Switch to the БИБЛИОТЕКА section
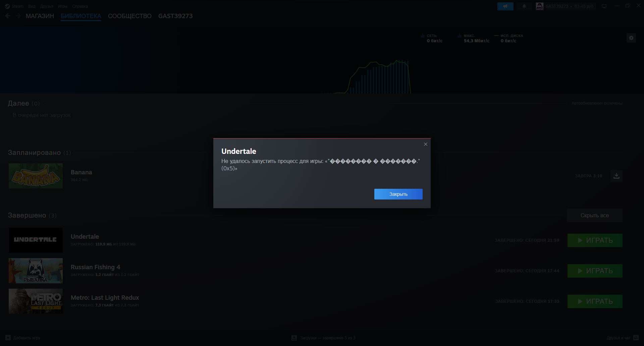Screen dimensions: 644x346 81,16
